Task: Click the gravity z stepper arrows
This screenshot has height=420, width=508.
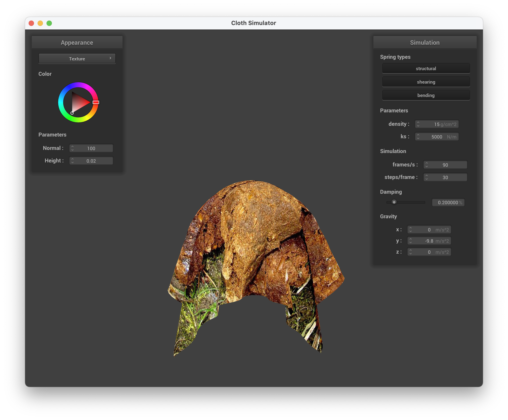Action: point(411,252)
